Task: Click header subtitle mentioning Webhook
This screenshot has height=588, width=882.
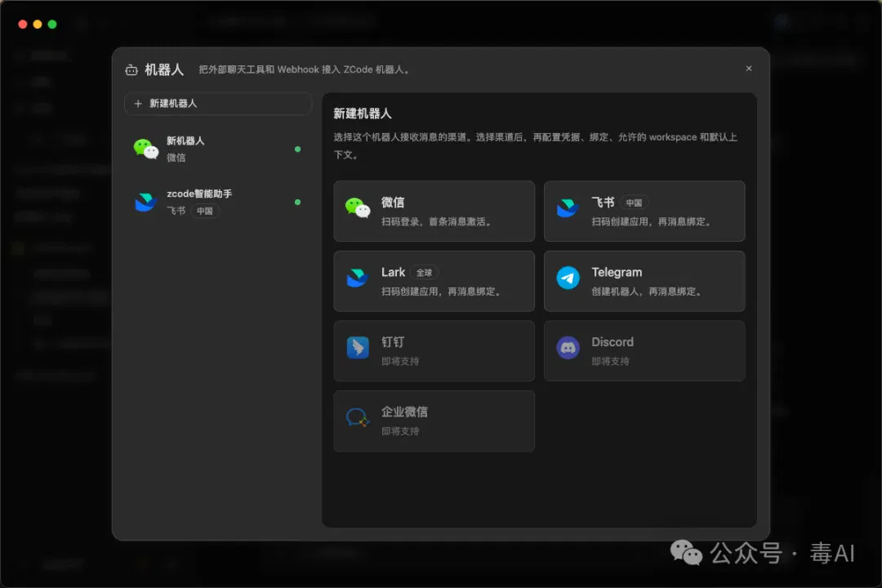Action: [x=305, y=69]
